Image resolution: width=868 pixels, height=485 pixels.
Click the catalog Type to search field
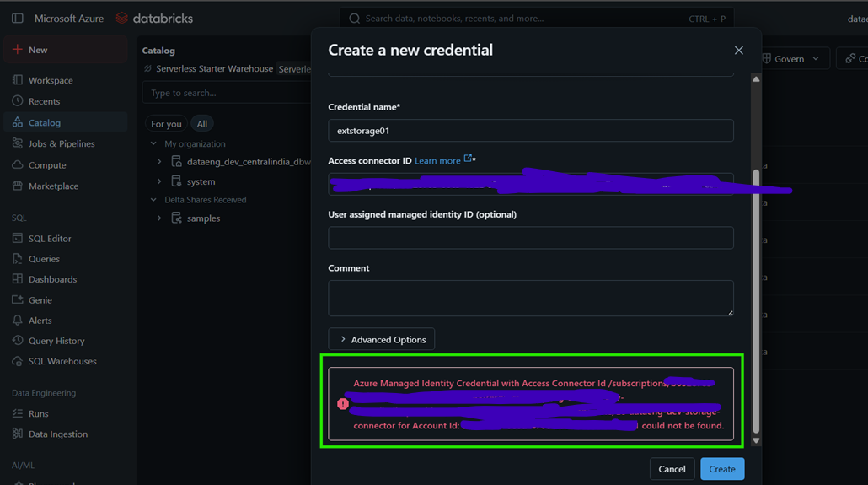[x=227, y=93]
